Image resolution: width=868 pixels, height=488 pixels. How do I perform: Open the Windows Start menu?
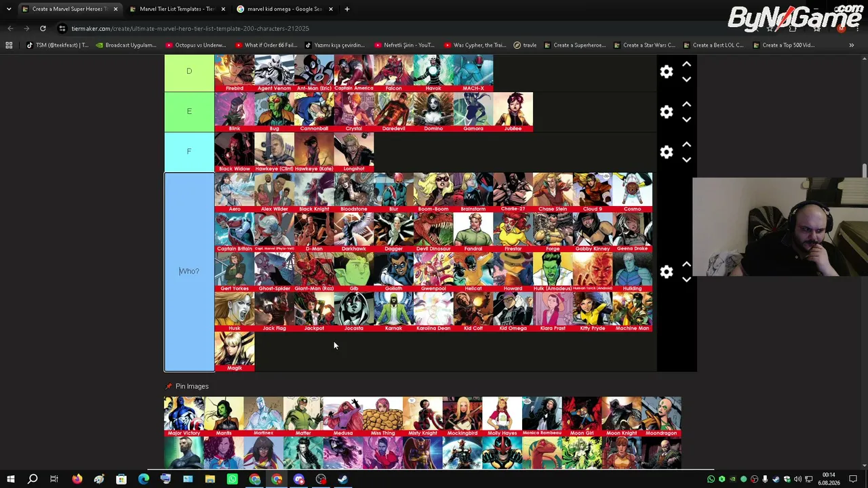[x=10, y=479]
